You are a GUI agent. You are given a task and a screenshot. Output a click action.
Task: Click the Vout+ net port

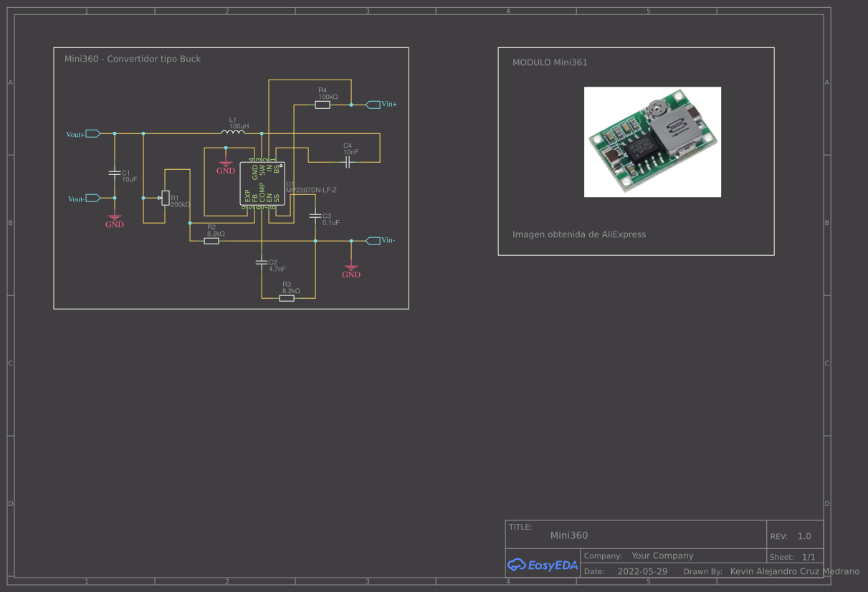(92, 133)
